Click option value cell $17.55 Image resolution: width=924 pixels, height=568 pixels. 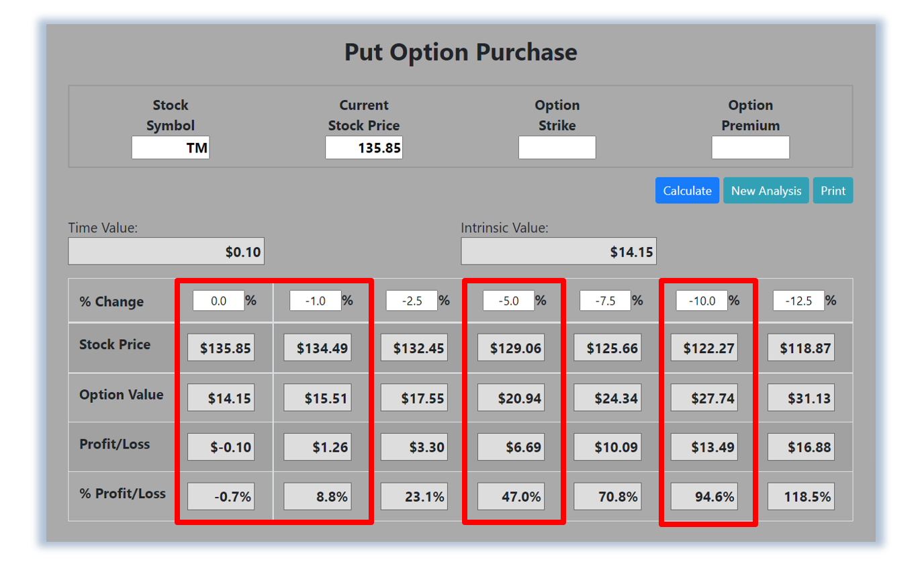414,397
